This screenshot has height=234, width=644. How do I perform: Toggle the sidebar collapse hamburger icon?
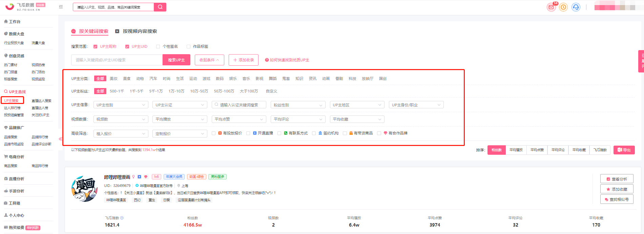[61, 7]
